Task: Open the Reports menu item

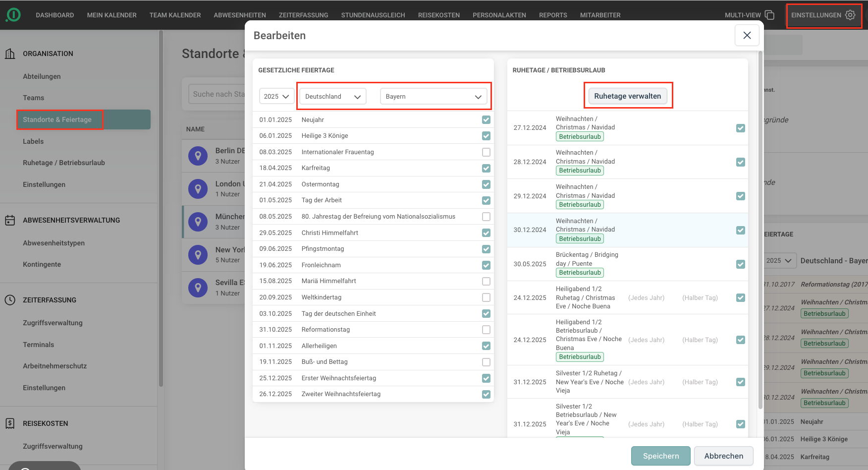Action: tap(553, 15)
